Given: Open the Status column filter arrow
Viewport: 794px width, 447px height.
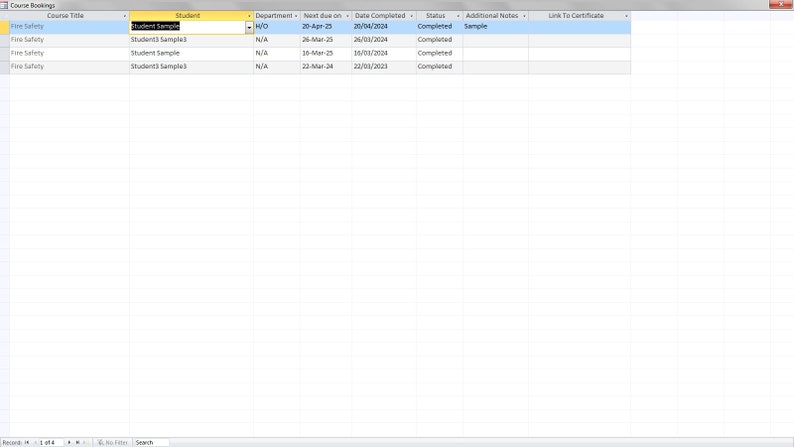Looking at the screenshot, I should (x=458, y=16).
